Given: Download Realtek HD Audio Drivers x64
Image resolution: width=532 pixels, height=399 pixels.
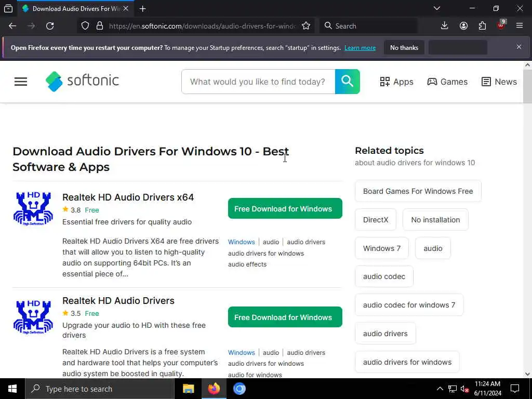Looking at the screenshot, I should tap(285, 209).
